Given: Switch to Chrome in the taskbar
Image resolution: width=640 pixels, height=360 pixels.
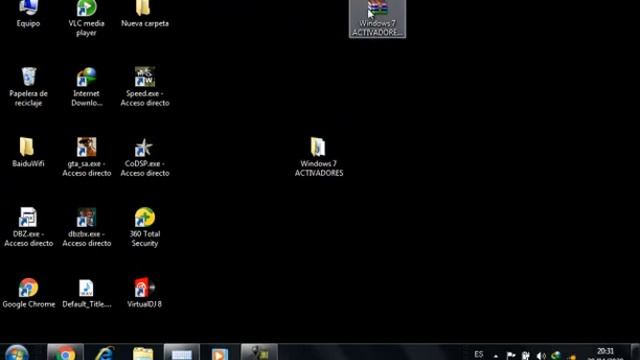Looking at the screenshot, I should pos(65,352).
